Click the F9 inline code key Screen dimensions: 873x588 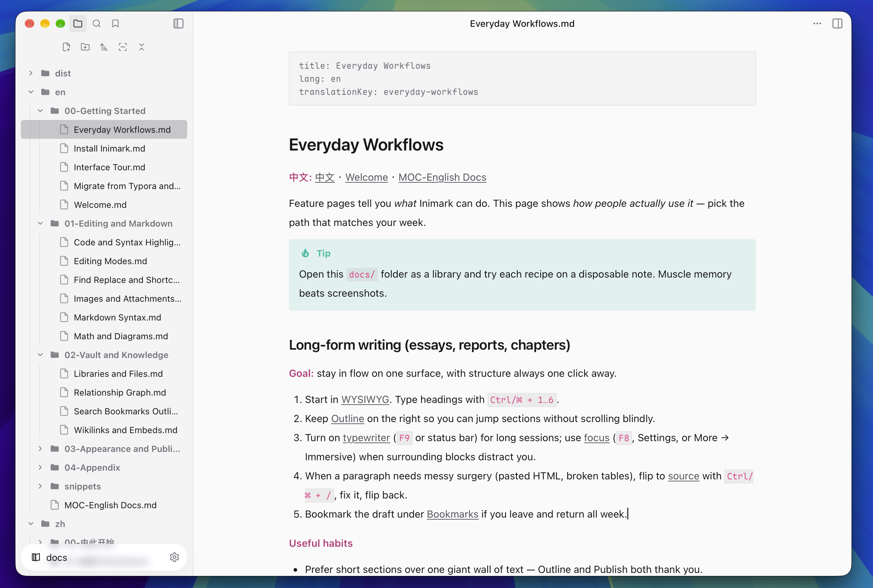click(x=404, y=438)
